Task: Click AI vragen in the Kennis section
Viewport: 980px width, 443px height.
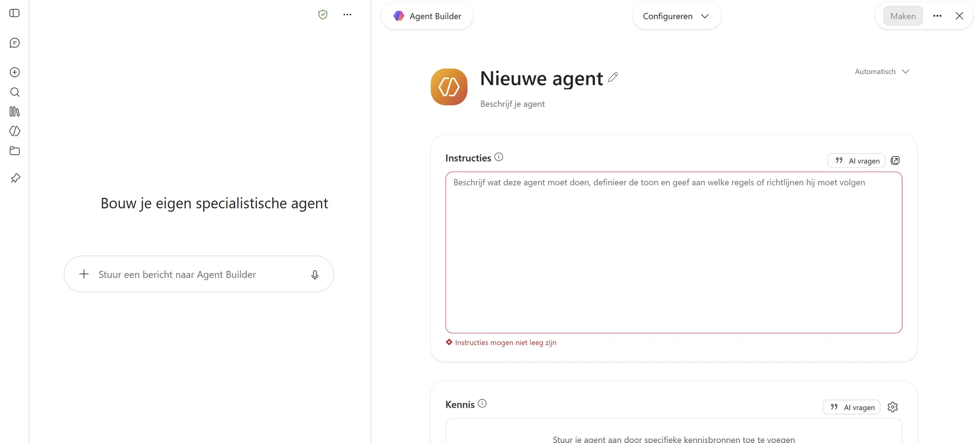Action: pyautogui.click(x=852, y=407)
